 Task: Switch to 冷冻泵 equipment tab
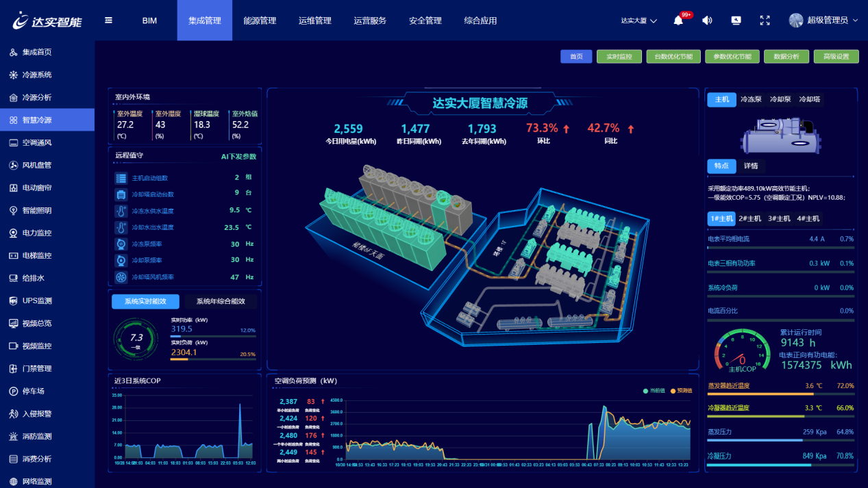coord(752,99)
